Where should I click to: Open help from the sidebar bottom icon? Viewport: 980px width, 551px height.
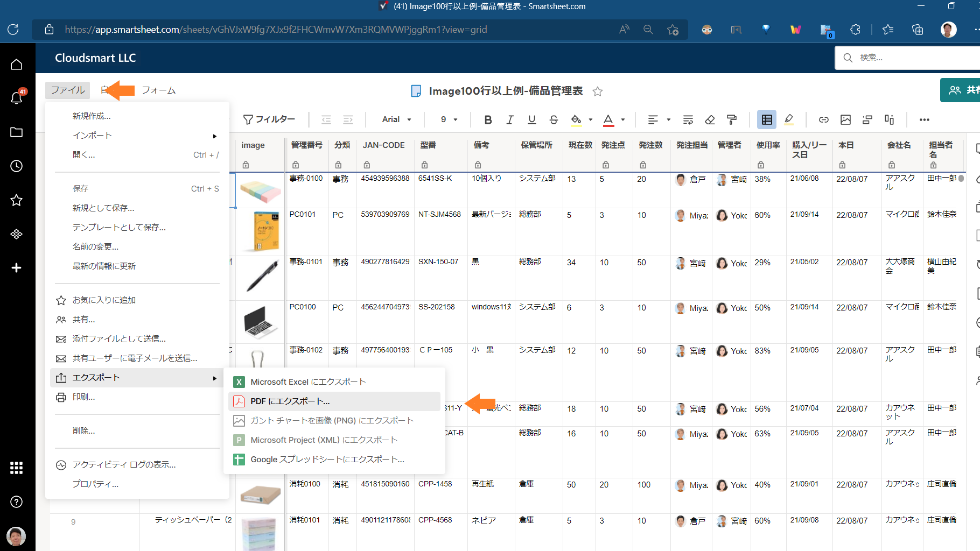pos(16,502)
